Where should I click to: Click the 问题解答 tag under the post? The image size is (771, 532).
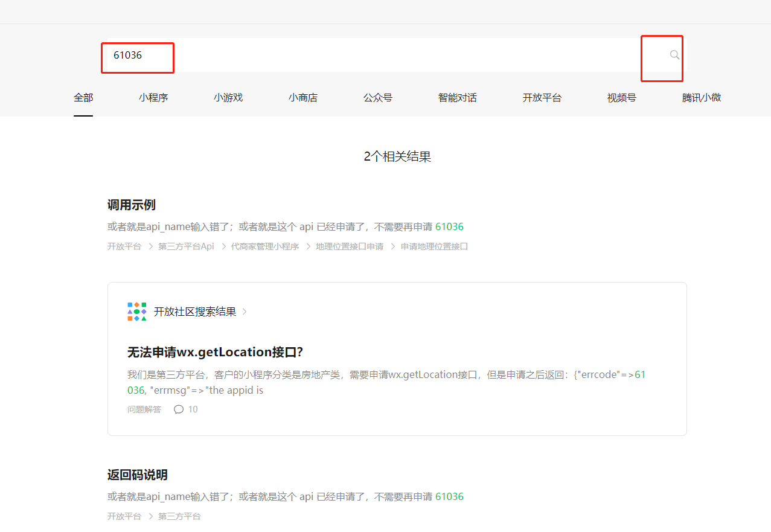[x=144, y=409]
